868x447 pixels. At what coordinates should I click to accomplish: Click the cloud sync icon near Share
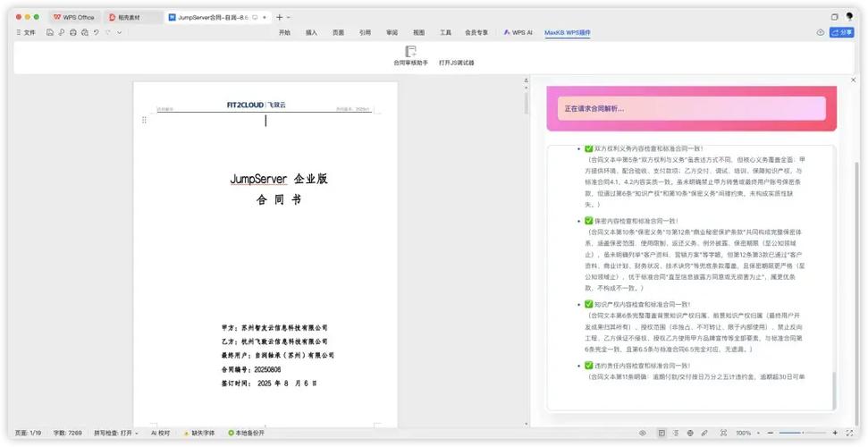[821, 33]
